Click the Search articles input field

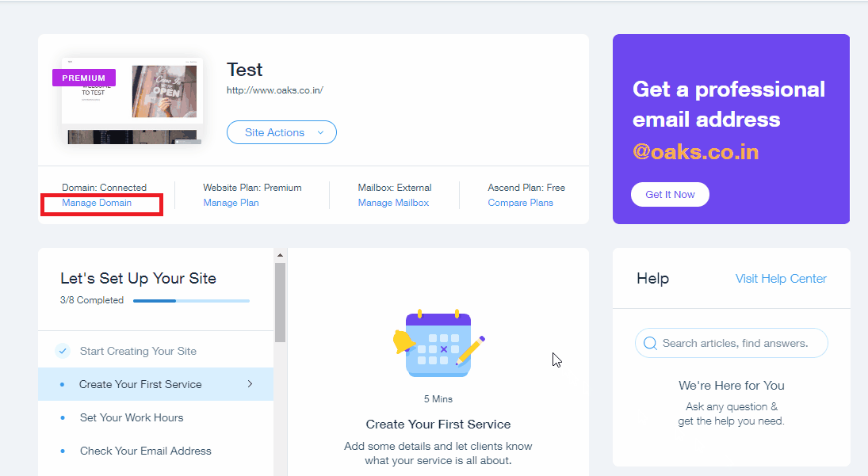coord(732,343)
